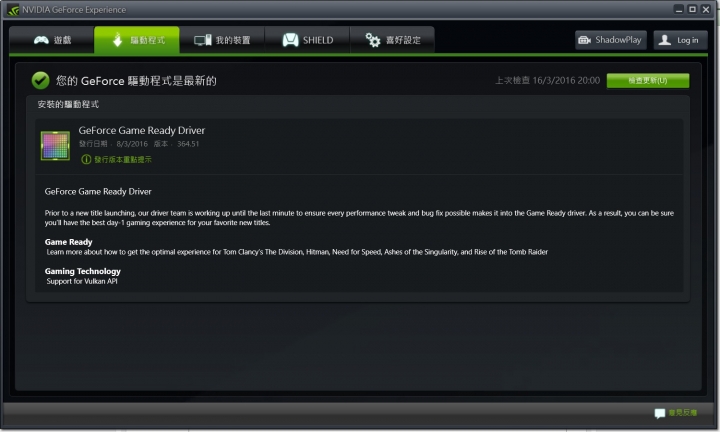Click the GeForce driver chip thumbnail

(x=55, y=146)
